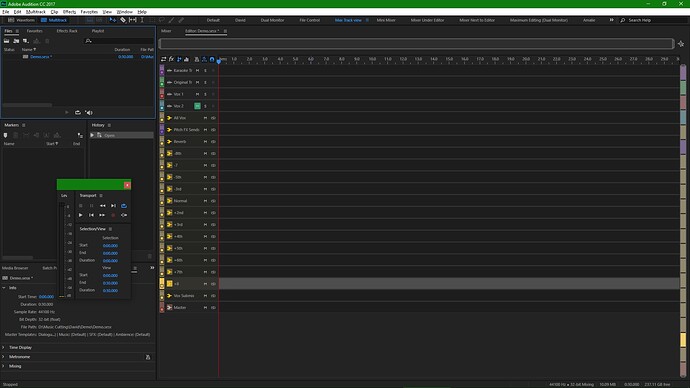Toggle Loop Playback in Transport panel
This screenshot has height=388, width=690.
pos(124,205)
